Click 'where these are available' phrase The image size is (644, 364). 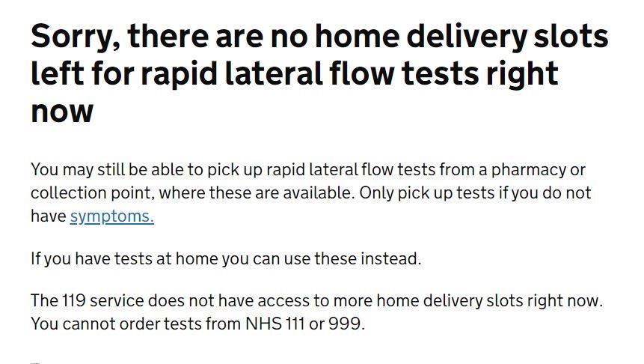256,193
